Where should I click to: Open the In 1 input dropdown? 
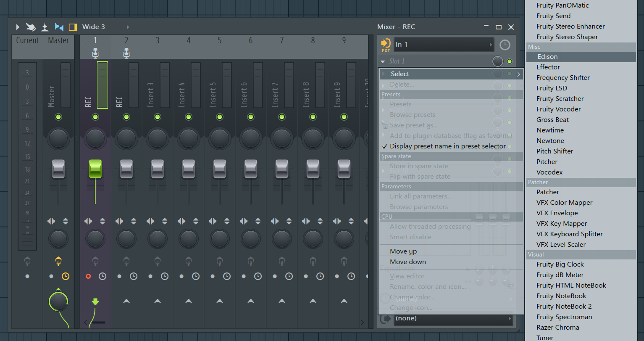coord(444,45)
